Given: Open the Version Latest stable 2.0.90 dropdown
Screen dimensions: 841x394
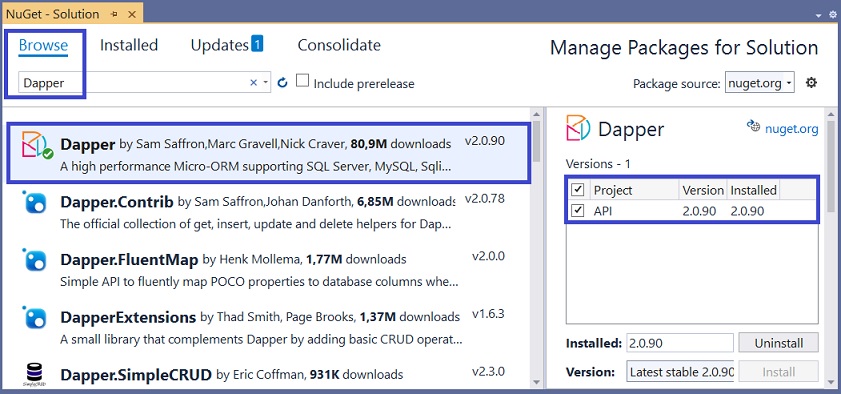Looking at the screenshot, I should (680, 371).
